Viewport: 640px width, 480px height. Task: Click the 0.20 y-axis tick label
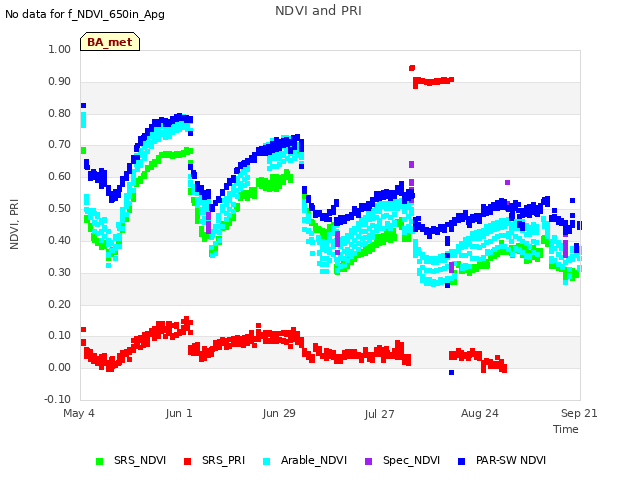(60, 304)
